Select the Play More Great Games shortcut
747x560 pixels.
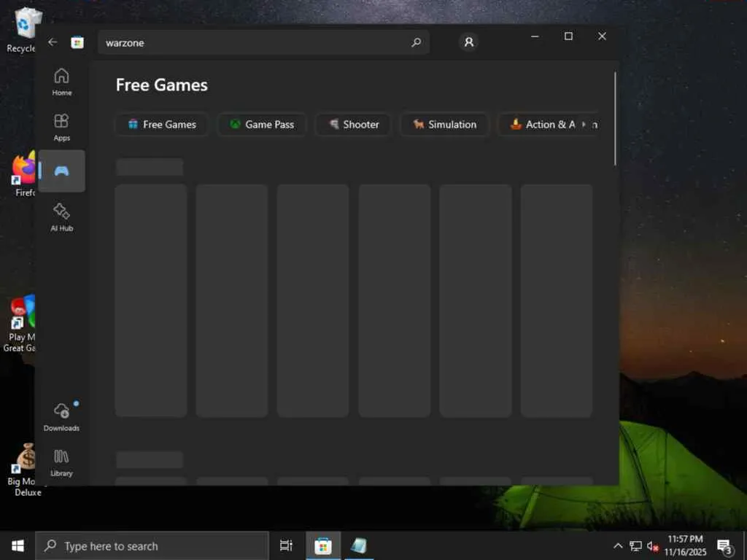pos(20,324)
